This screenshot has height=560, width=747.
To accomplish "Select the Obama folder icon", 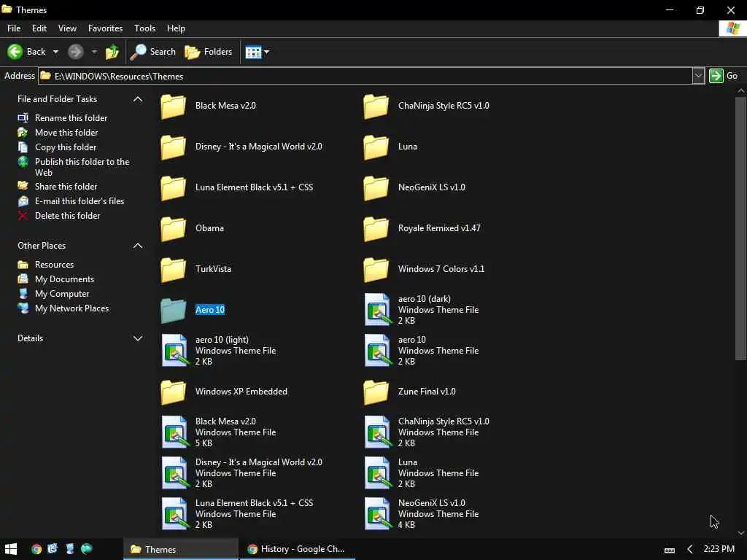I will point(173,228).
